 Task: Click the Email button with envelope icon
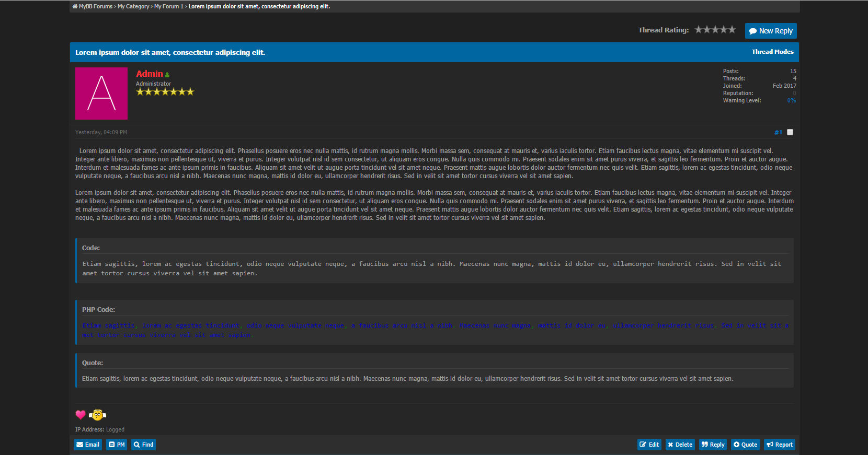(88, 445)
